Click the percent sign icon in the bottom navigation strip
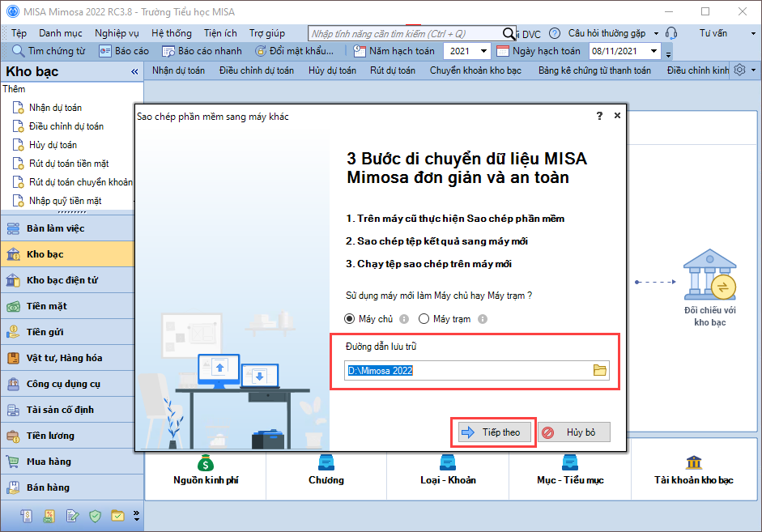This screenshot has height=532, width=762. [x=49, y=516]
